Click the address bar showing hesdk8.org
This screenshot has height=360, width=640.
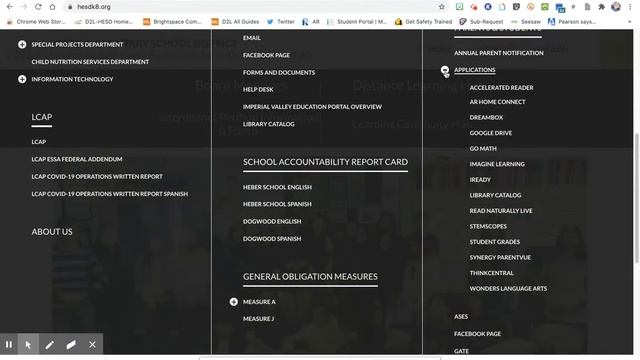(253, 7)
